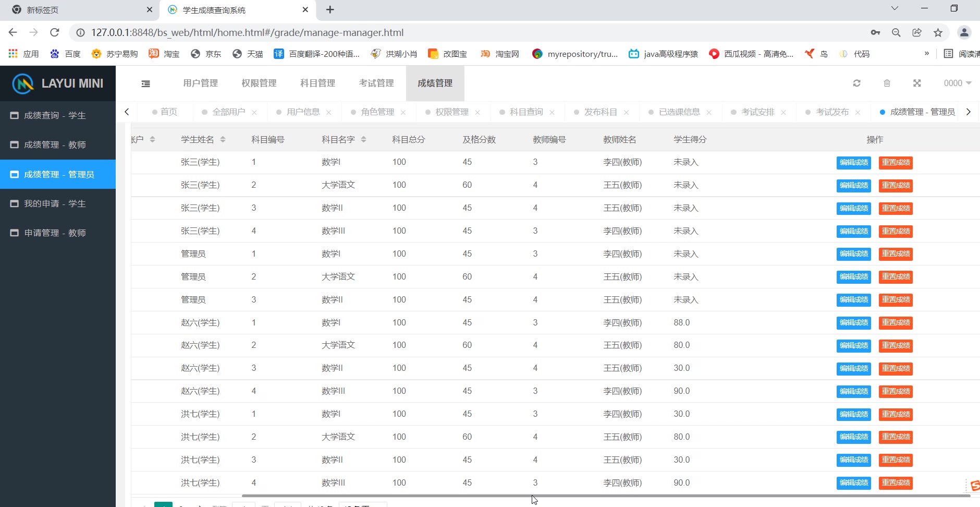This screenshot has height=507, width=980.
Task: Select the 考试管理 top menu
Action: [376, 83]
